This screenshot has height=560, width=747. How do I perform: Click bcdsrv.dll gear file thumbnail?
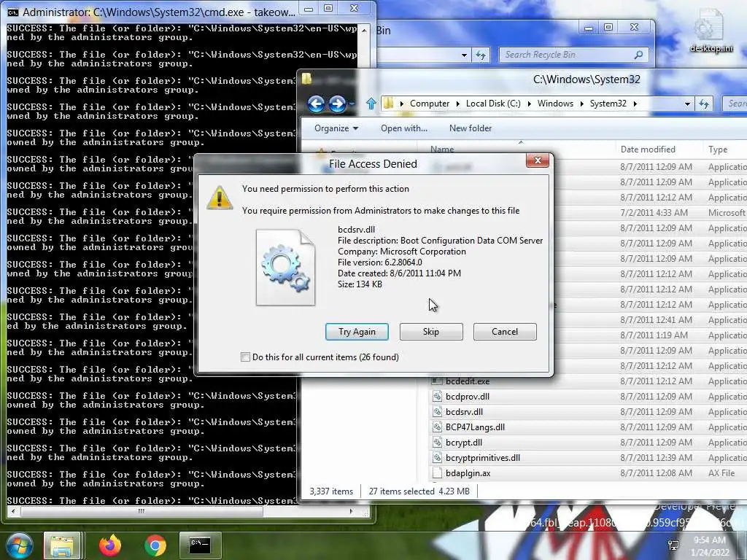[285, 267]
